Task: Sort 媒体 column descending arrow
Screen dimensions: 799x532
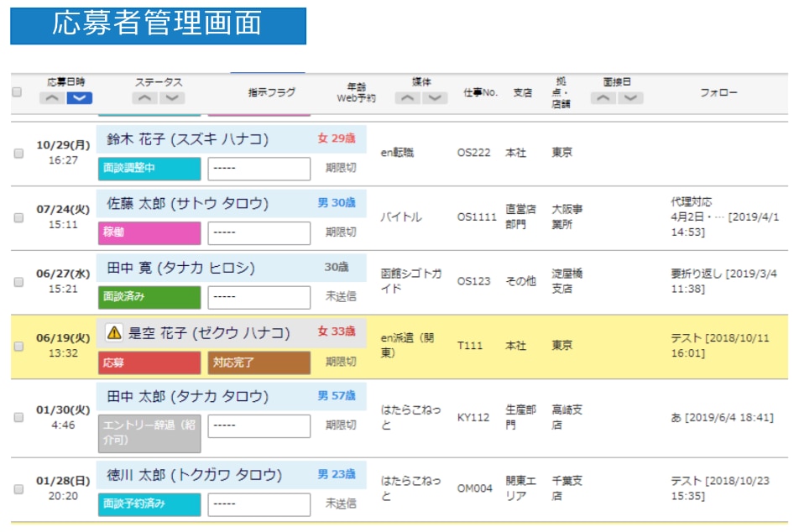Action: tap(435, 98)
